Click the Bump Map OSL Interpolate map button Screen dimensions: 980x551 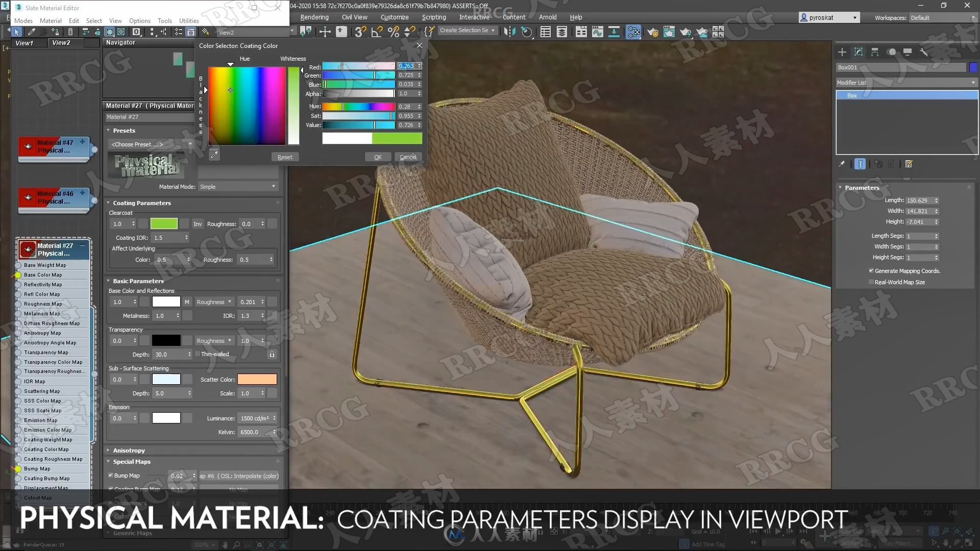click(x=239, y=476)
